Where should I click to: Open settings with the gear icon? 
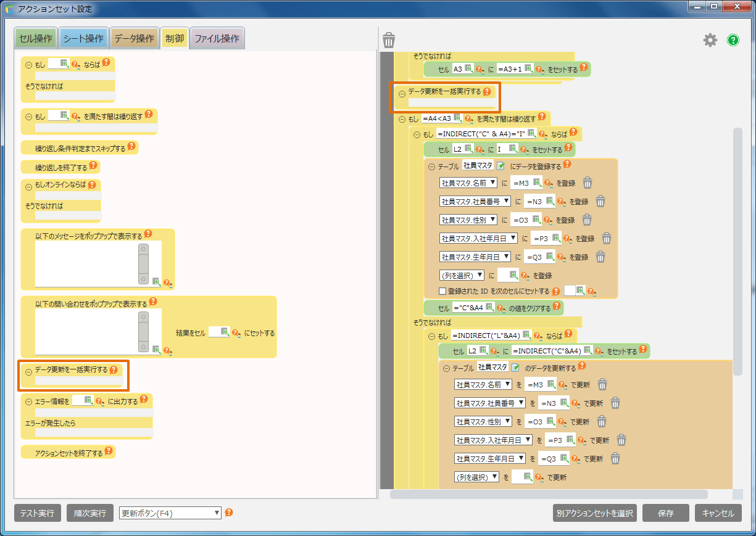tap(710, 40)
